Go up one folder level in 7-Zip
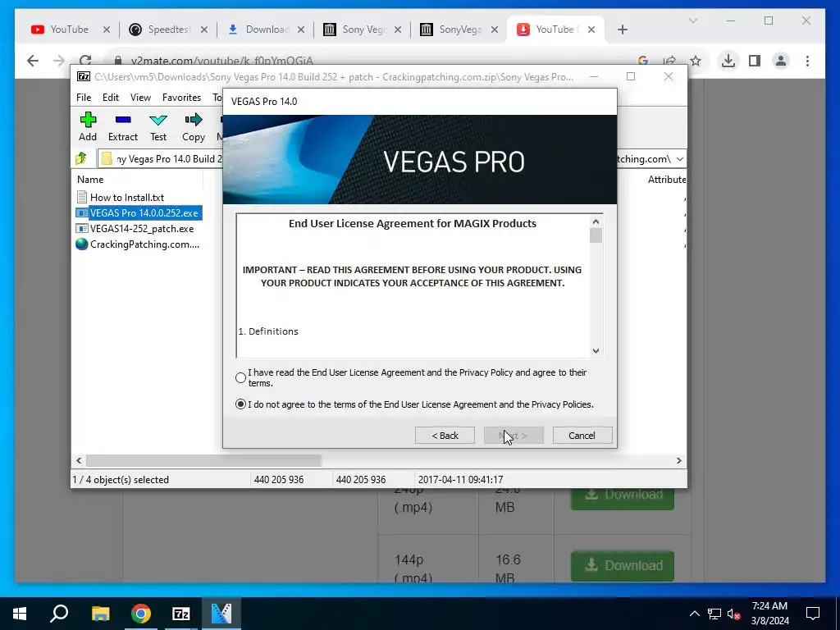840x630 pixels. coord(81,158)
